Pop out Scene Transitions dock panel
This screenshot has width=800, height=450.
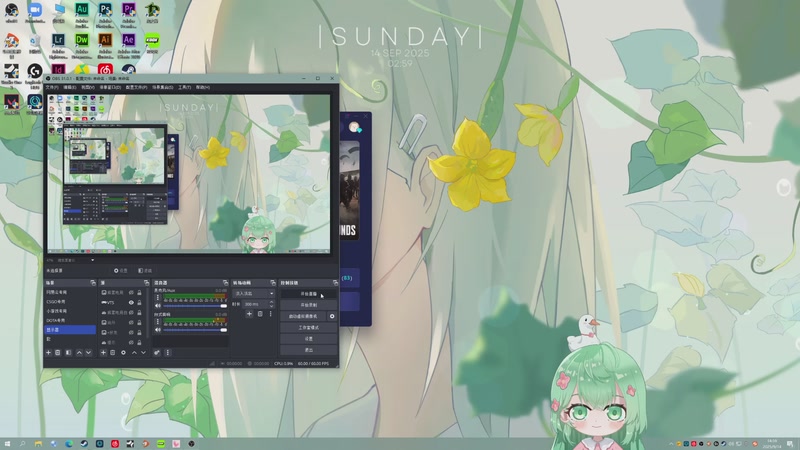[x=272, y=283]
